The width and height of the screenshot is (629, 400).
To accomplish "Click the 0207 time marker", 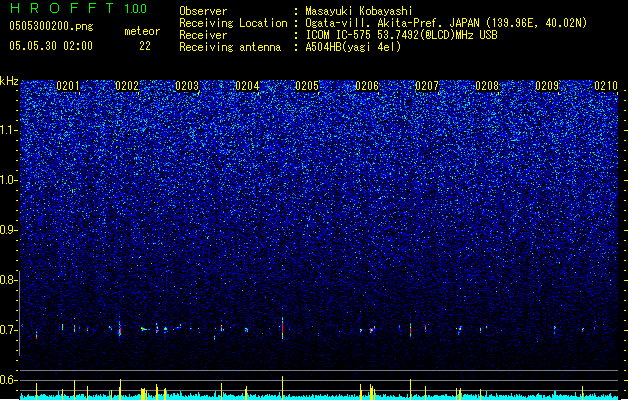I will click(427, 86).
